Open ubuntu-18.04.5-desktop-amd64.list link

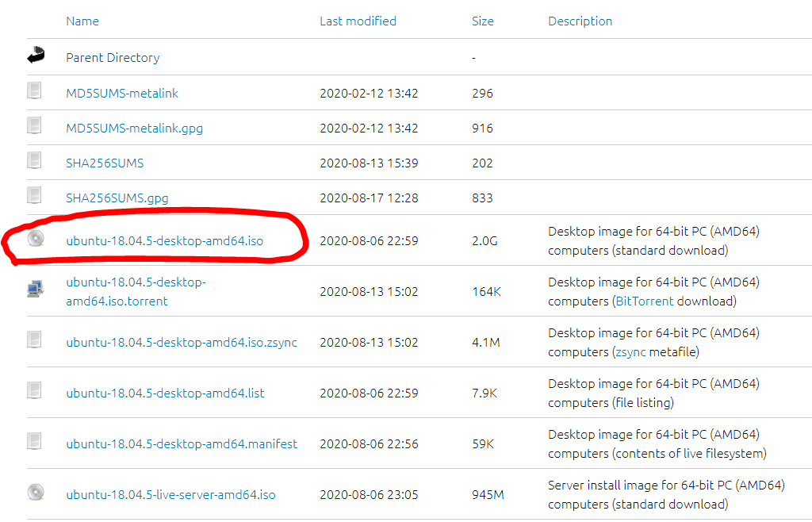(165, 393)
